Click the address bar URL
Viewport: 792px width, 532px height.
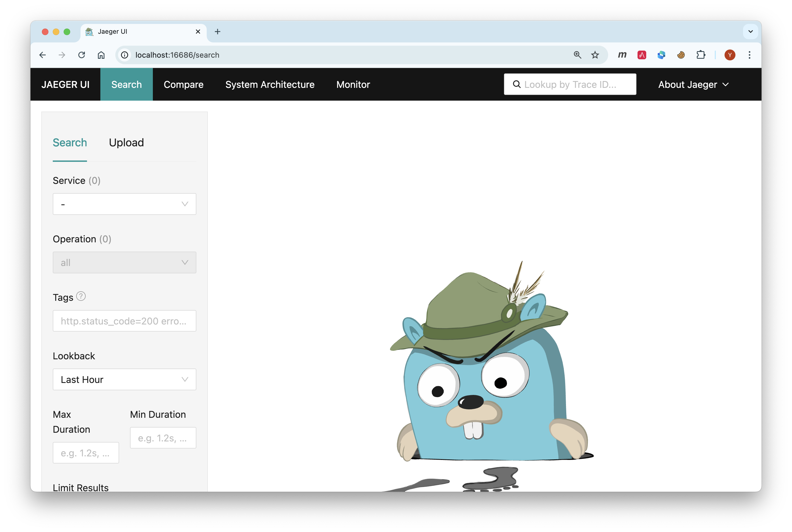point(177,55)
